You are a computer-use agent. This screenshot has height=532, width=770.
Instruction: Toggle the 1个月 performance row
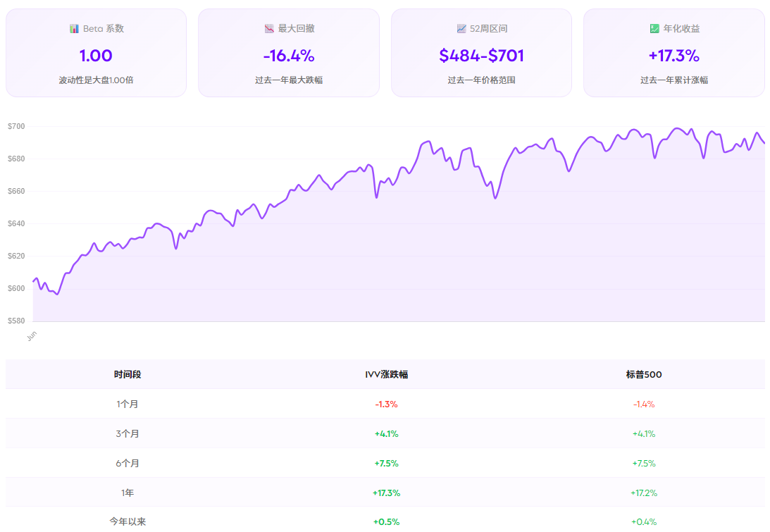click(x=385, y=404)
